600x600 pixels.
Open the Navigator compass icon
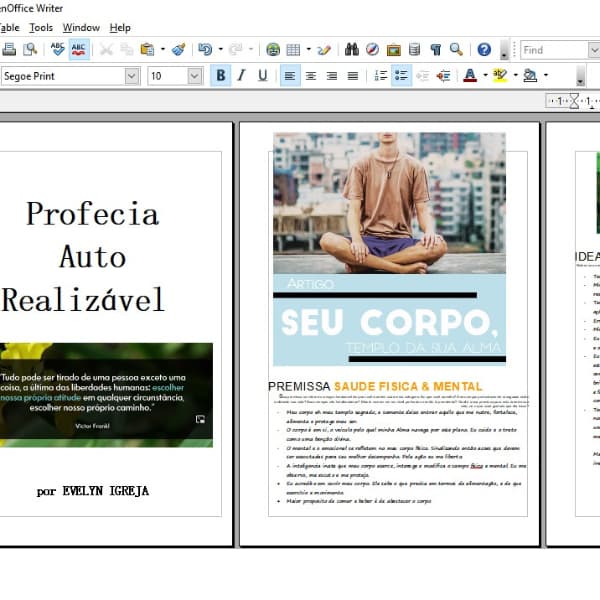click(372, 49)
